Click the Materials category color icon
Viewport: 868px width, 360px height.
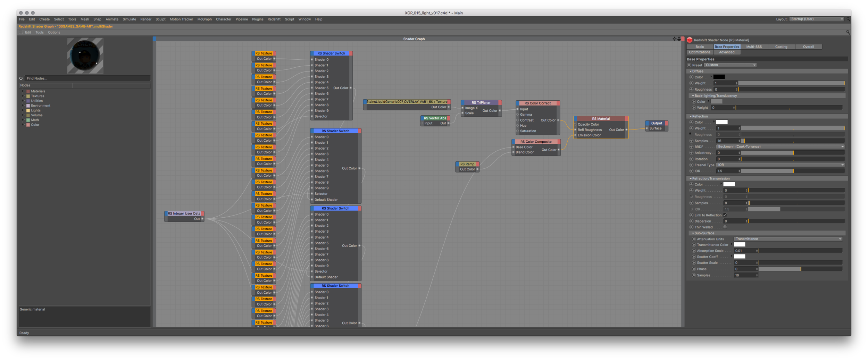click(28, 91)
